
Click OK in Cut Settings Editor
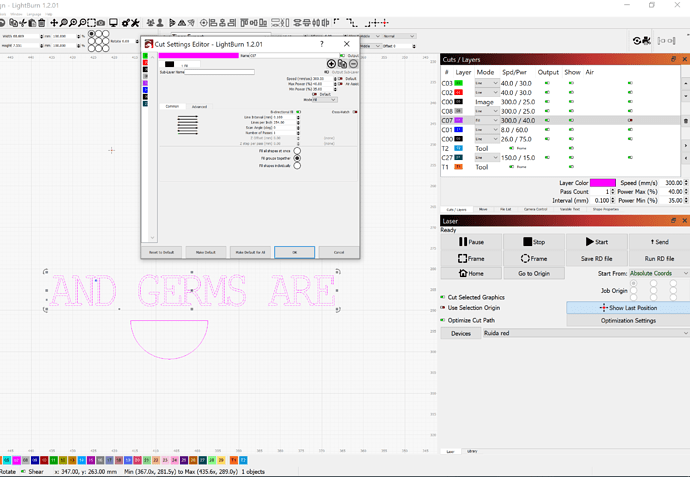tap(294, 252)
